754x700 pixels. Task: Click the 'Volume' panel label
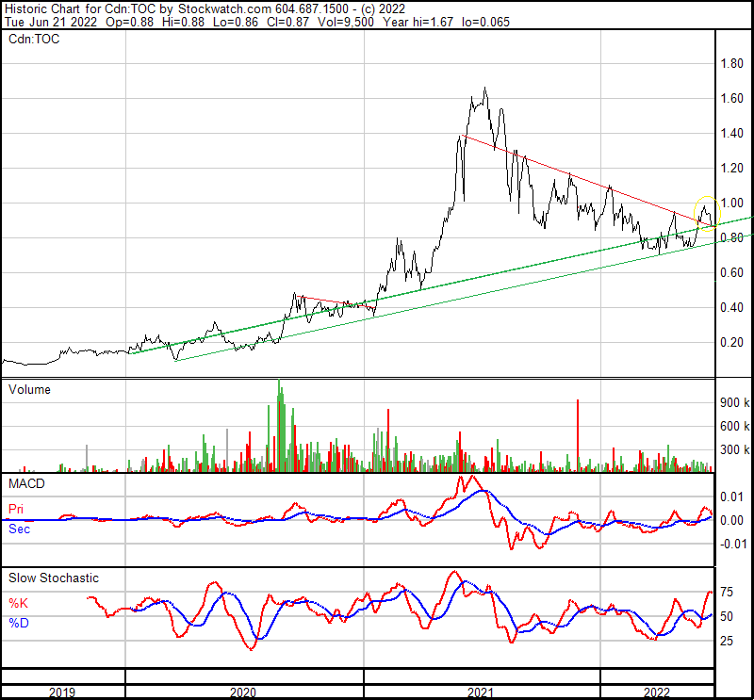point(29,389)
